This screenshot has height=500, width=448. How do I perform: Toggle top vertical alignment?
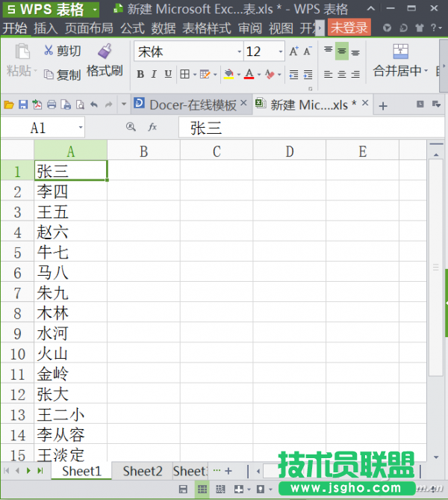(x=329, y=51)
